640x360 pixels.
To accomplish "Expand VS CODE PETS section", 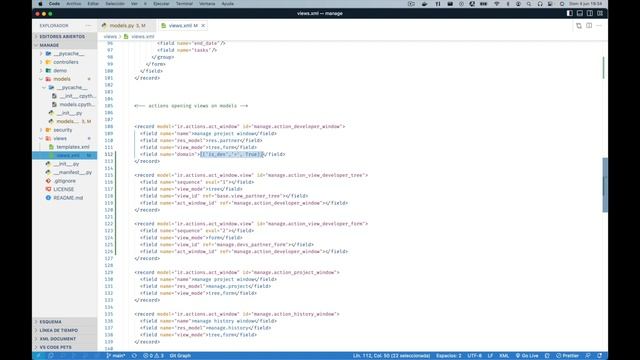I will (64, 347).
